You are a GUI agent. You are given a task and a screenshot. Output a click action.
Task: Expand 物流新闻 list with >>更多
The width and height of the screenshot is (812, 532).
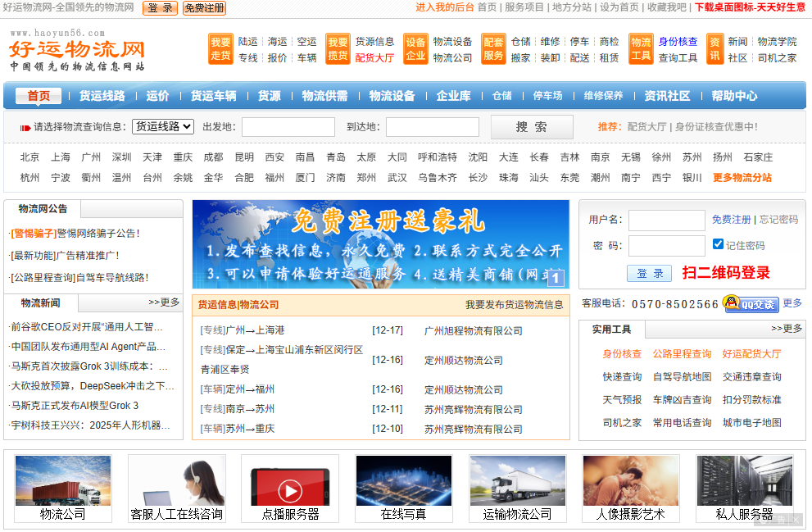(x=164, y=302)
